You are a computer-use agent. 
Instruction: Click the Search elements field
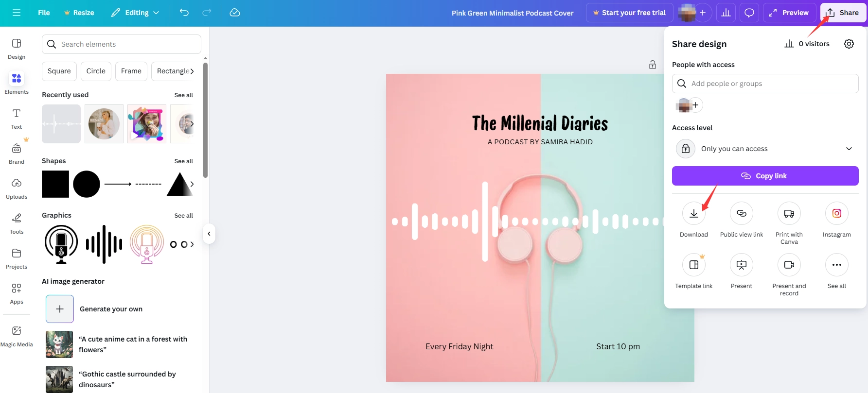[x=122, y=44]
